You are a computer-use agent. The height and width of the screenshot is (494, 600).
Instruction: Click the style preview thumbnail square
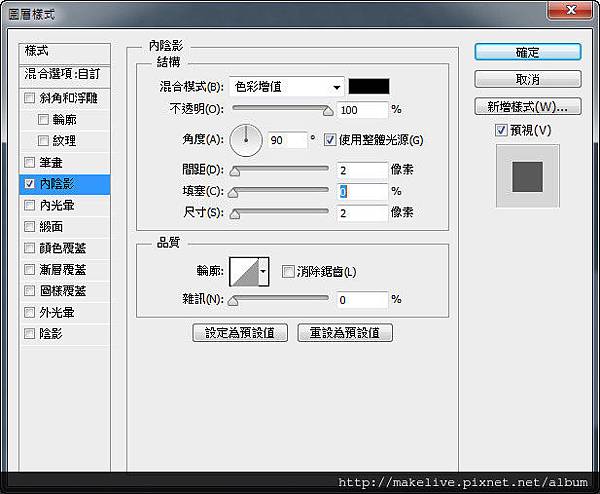528,176
